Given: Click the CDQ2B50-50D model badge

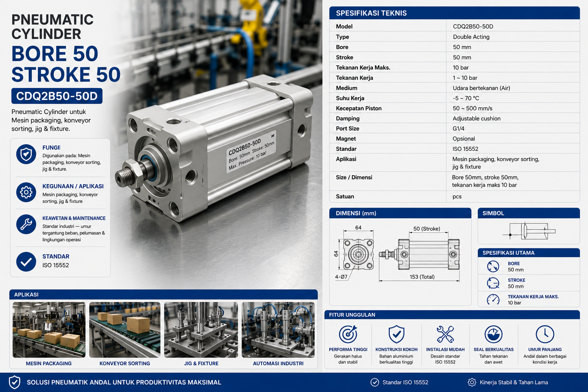Looking at the screenshot, I should (x=57, y=96).
